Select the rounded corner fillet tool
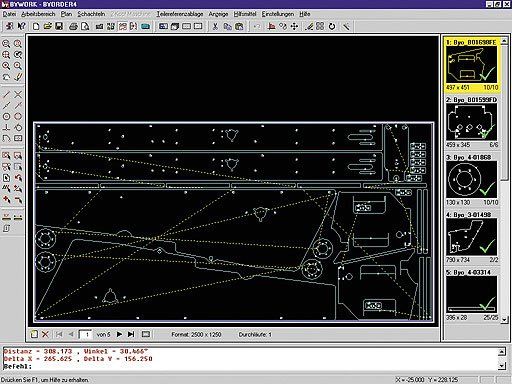 tap(6, 138)
